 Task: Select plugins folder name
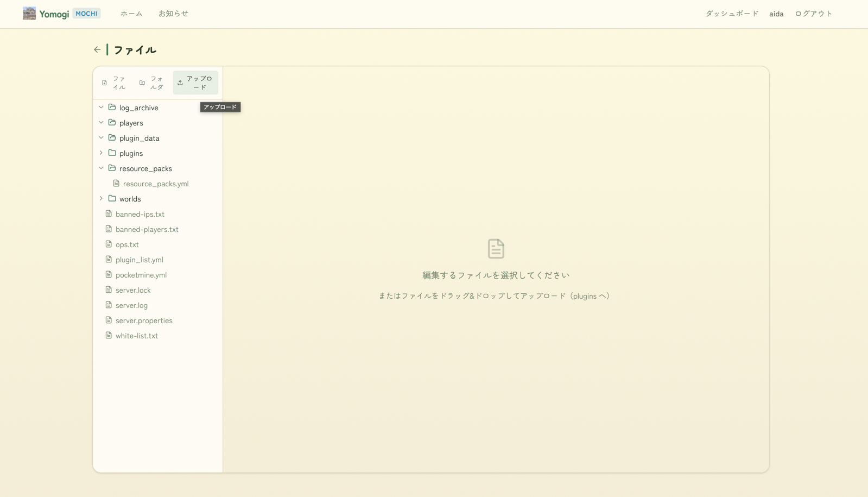pyautogui.click(x=131, y=153)
